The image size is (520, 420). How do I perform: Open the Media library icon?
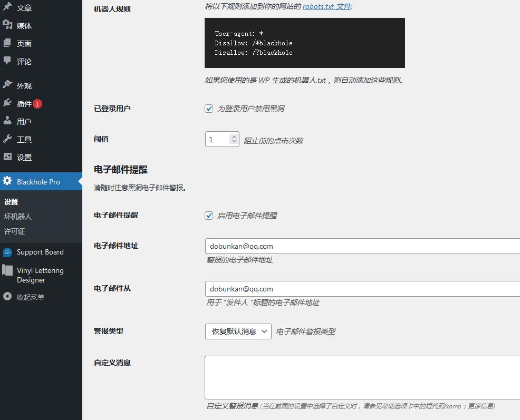coord(7,25)
